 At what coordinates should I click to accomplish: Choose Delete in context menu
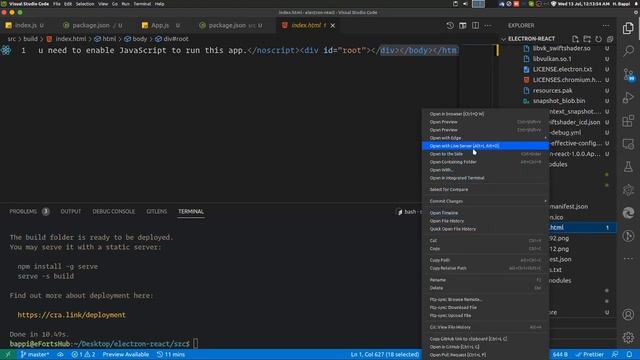tap(485, 288)
